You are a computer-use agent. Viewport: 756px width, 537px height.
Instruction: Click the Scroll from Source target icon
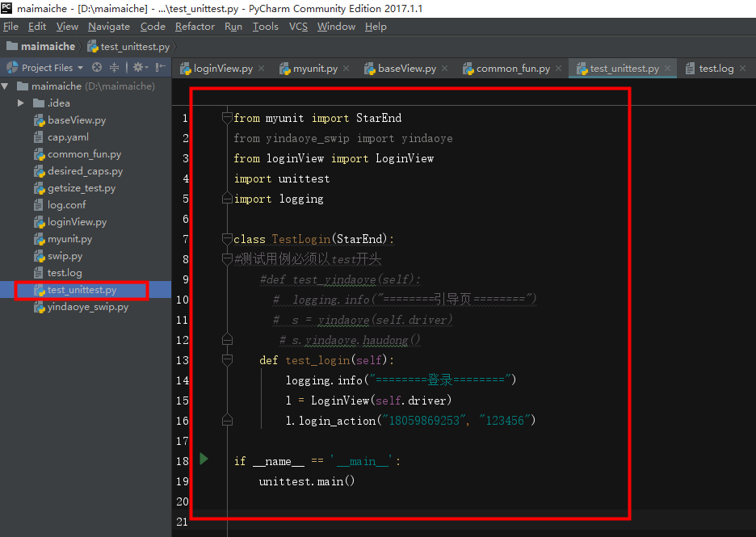pos(97,68)
